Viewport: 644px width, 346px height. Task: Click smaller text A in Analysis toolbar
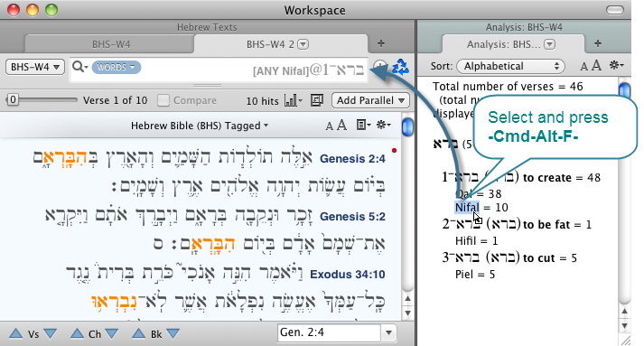583,66
